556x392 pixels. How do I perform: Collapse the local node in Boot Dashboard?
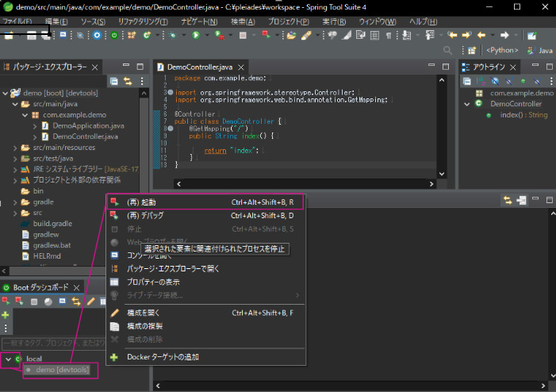pos(8,359)
